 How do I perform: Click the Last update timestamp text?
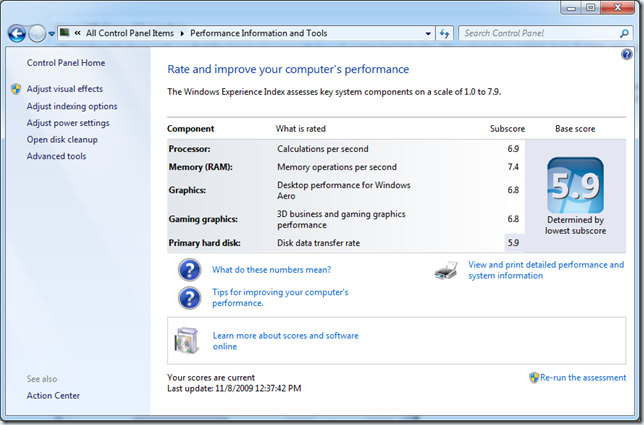pyautogui.click(x=234, y=388)
